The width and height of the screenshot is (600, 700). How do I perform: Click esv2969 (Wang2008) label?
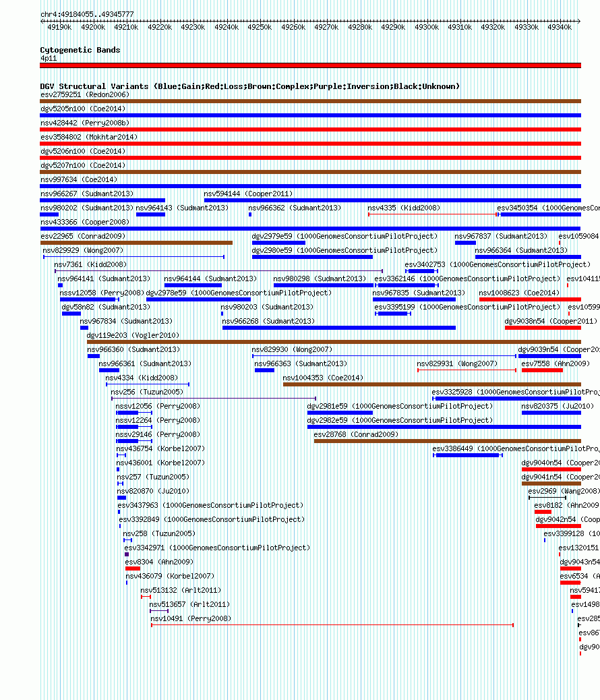coord(564,492)
